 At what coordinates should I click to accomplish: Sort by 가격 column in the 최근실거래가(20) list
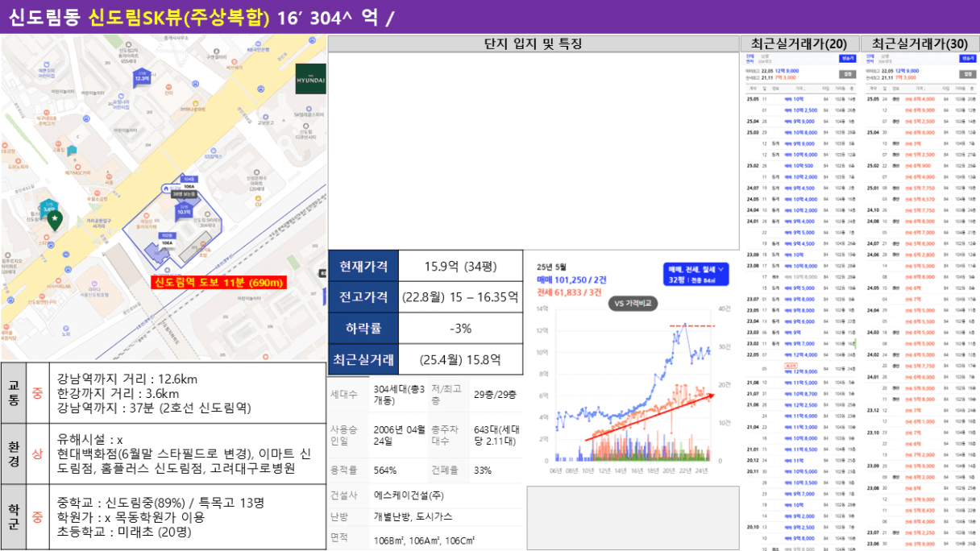pos(799,88)
